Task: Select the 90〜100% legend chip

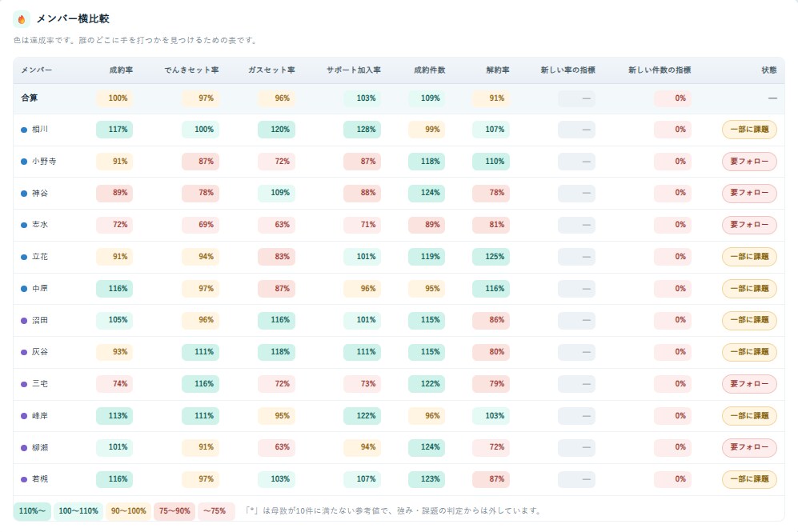Action: point(128,511)
